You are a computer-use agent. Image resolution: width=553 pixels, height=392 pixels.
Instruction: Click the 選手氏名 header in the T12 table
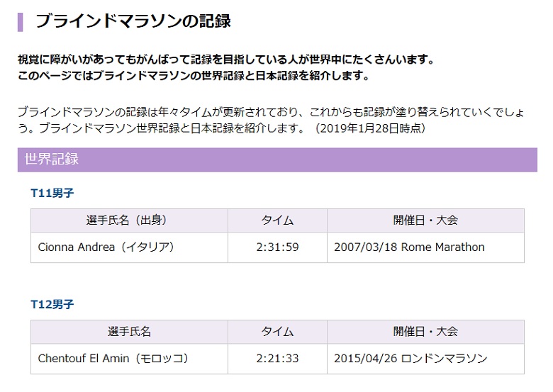(130, 332)
